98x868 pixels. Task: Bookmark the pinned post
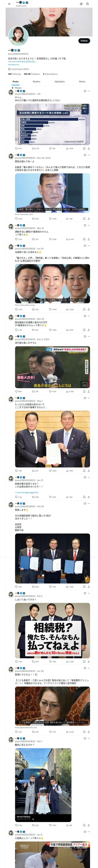pos(84,148)
